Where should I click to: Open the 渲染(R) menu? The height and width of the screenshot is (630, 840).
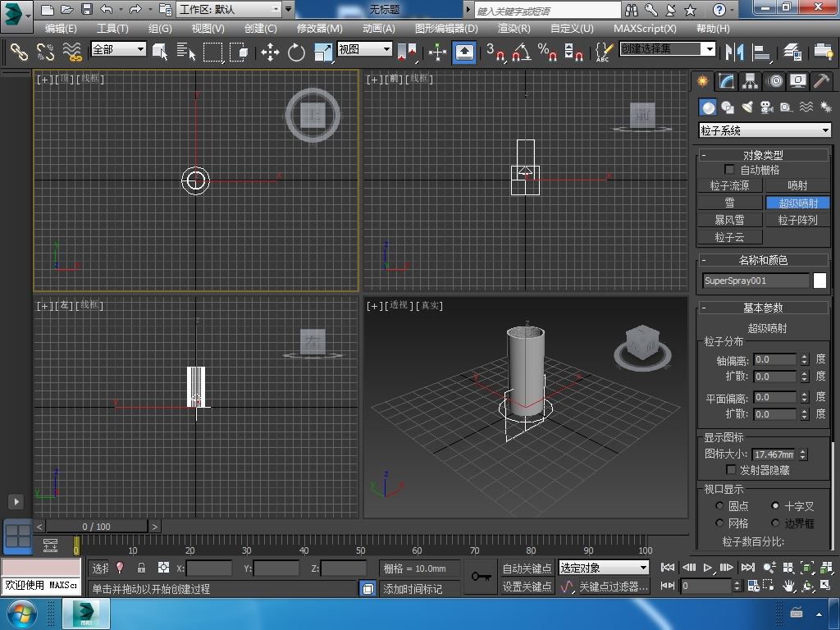click(514, 28)
